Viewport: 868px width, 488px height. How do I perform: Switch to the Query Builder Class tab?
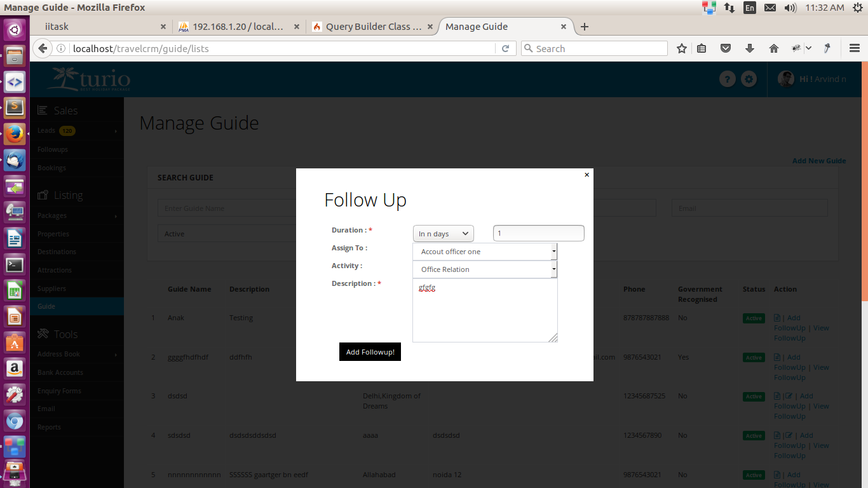[x=372, y=27]
